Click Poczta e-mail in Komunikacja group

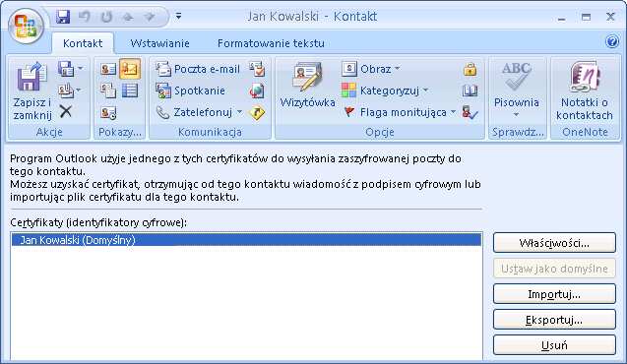[x=198, y=69]
